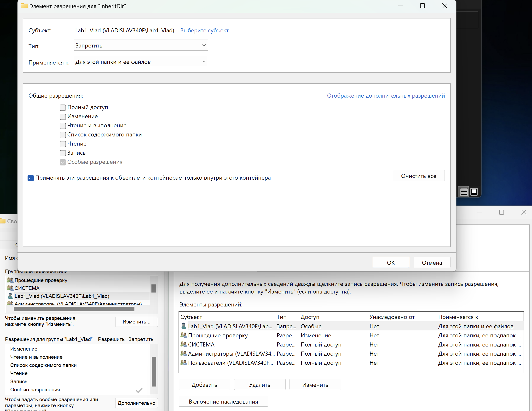Click the Прошедшие проверку group icon in groups list
This screenshot has width=532, height=411.
tap(10, 280)
